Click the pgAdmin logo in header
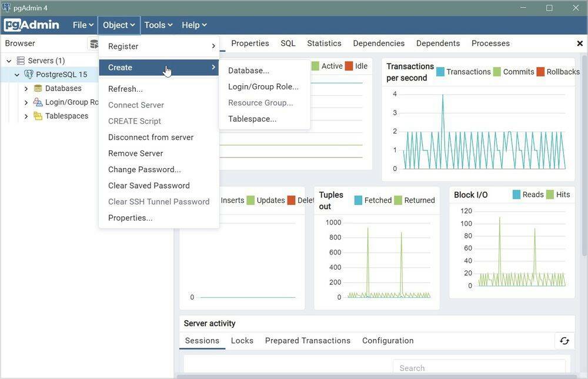 (x=32, y=25)
